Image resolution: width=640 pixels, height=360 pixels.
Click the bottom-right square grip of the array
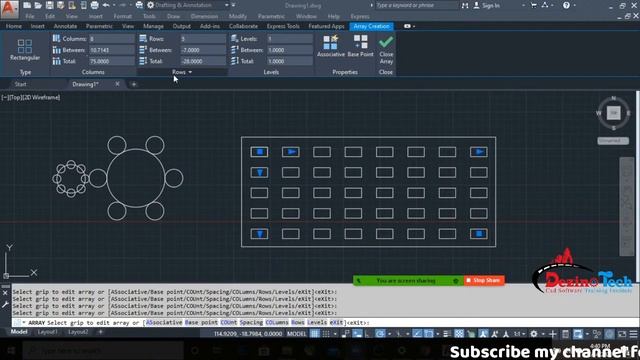point(479,234)
